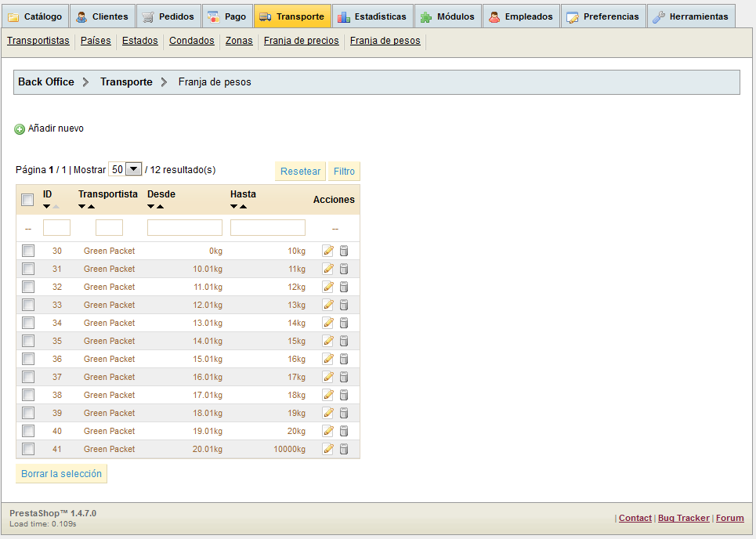
Task: Edit weight range ID 30
Action: click(x=327, y=251)
